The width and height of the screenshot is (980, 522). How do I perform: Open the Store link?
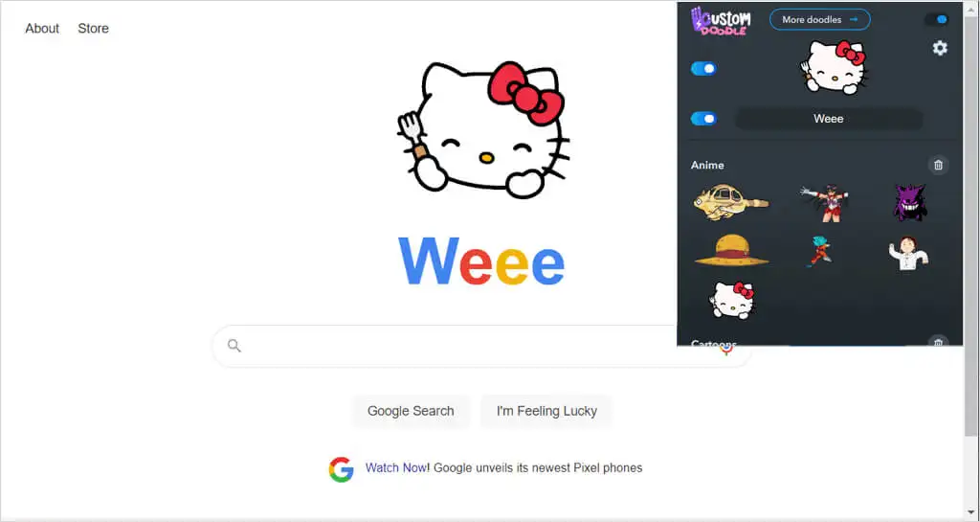[93, 28]
